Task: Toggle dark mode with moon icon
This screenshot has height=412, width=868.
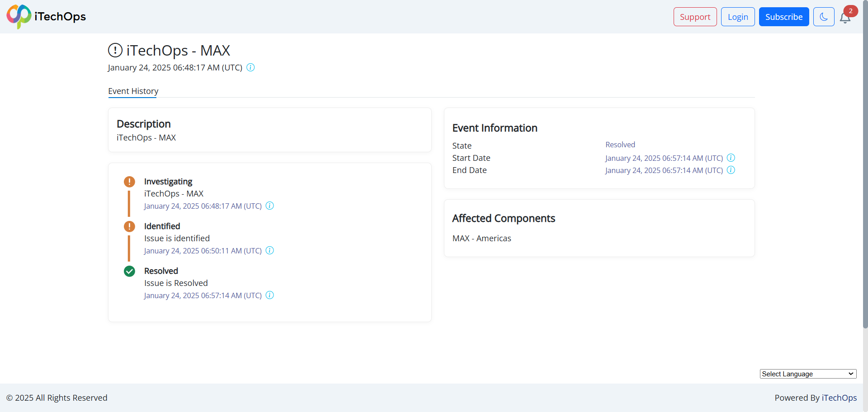Action: [824, 17]
